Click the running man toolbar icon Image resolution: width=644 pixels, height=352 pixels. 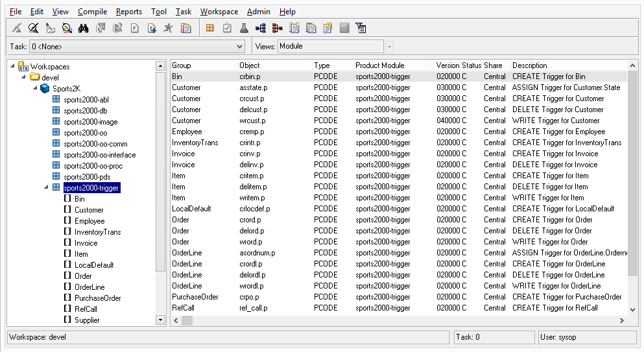(168, 28)
